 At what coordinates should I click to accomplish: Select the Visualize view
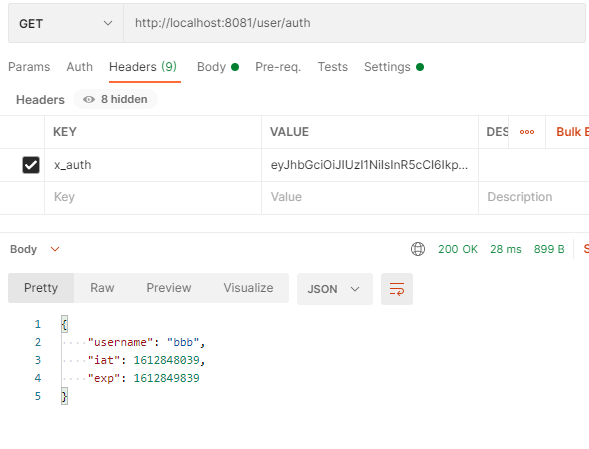point(248,288)
